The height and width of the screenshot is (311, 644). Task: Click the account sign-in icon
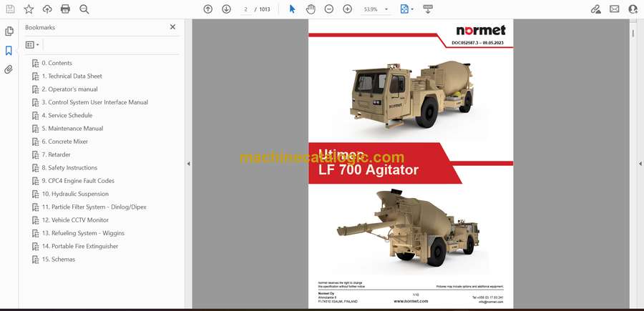coord(633,9)
